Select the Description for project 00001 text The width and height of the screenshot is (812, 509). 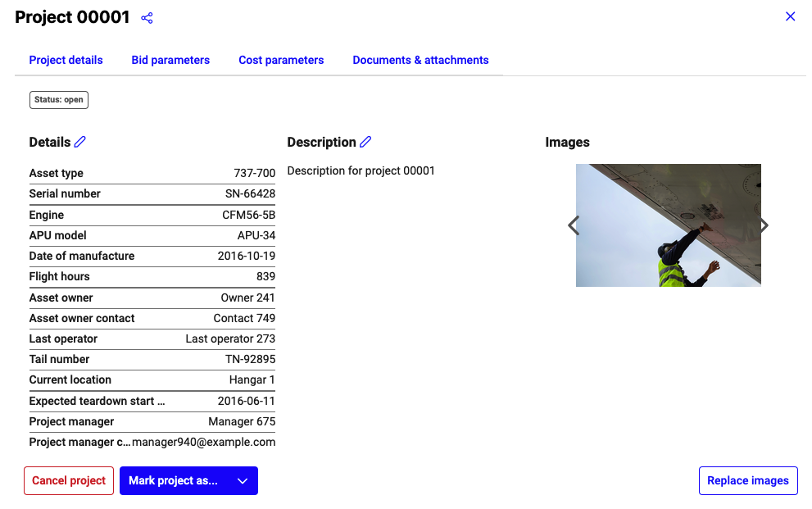(361, 170)
